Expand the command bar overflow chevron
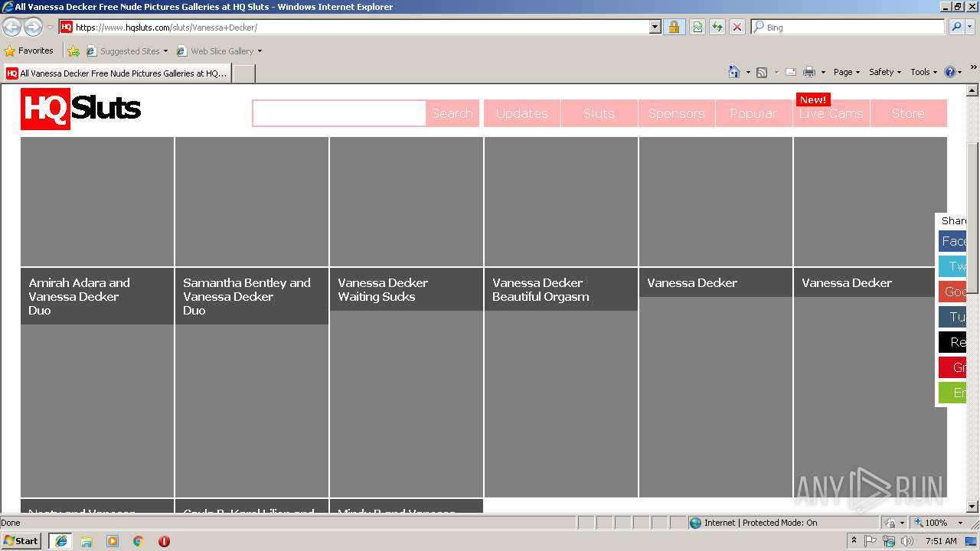This screenshot has height=551, width=980. (973, 68)
